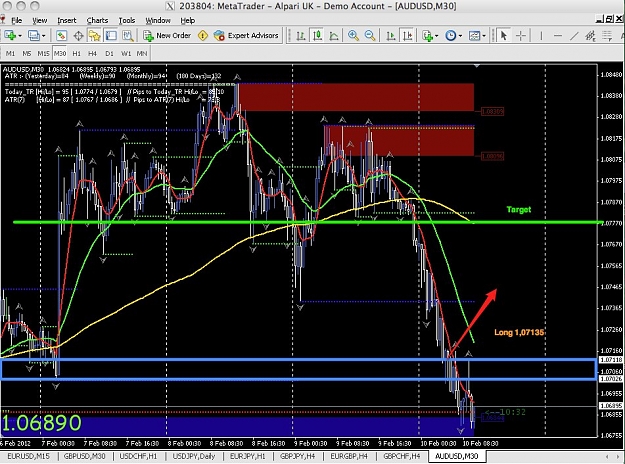Open the Indicators list icon
The height and width of the screenshot is (464, 625).
click(x=428, y=36)
